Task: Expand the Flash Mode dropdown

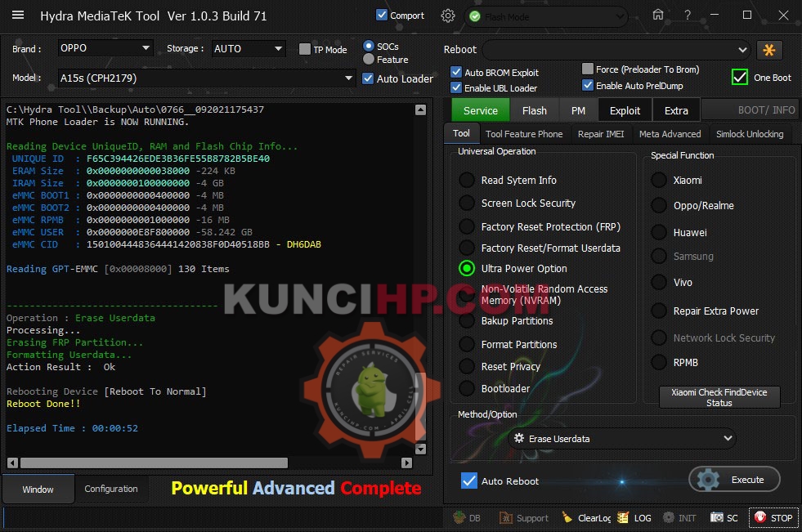Action: click(x=546, y=17)
